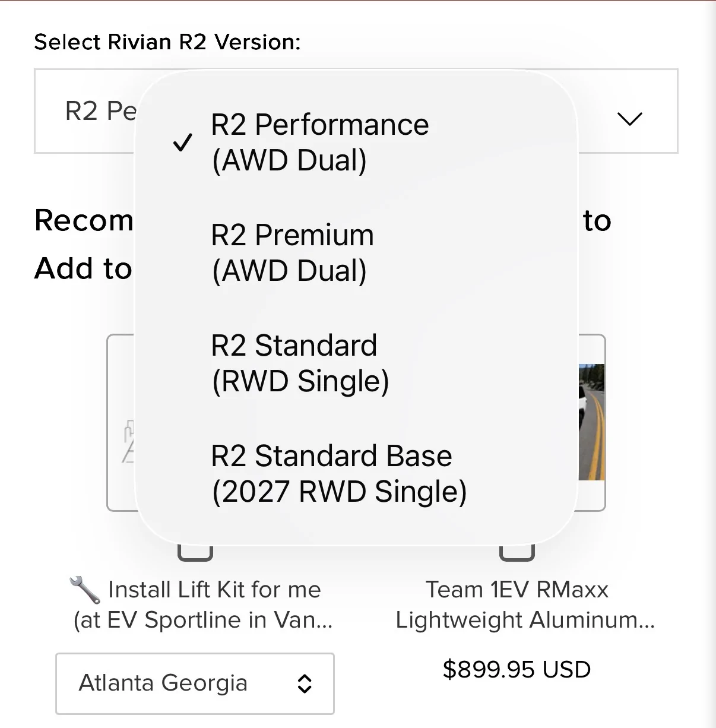This screenshot has height=728, width=716.
Task: View the lift kit install product thumbnail
Action: (x=122, y=422)
